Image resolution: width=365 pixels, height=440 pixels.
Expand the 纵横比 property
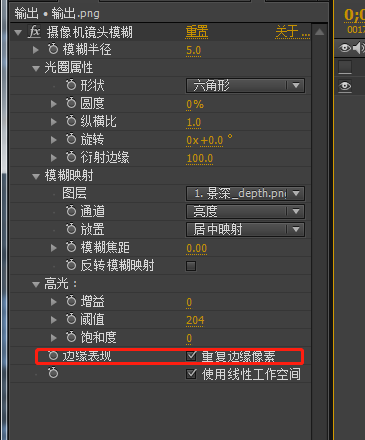tap(54, 122)
